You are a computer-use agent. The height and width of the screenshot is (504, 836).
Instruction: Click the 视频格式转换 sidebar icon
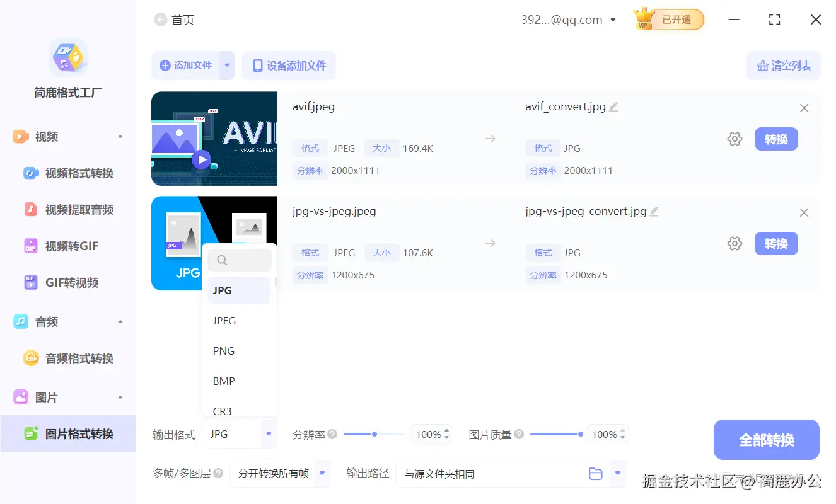pos(31,173)
